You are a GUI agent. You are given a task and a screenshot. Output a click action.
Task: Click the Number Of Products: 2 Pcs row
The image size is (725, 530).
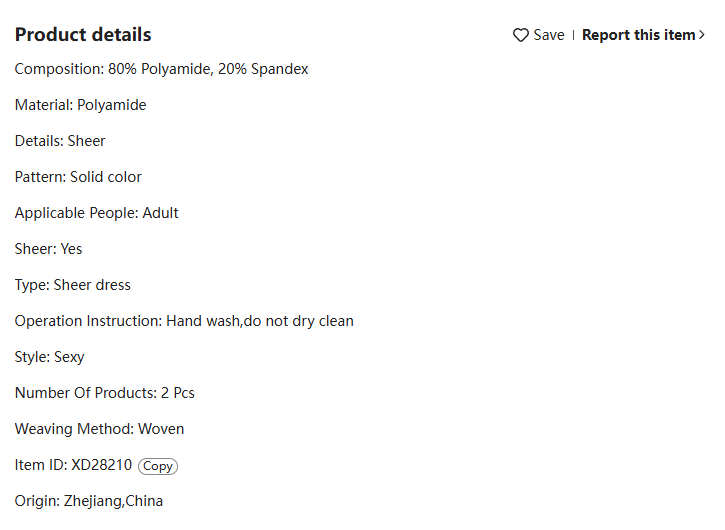[104, 393]
